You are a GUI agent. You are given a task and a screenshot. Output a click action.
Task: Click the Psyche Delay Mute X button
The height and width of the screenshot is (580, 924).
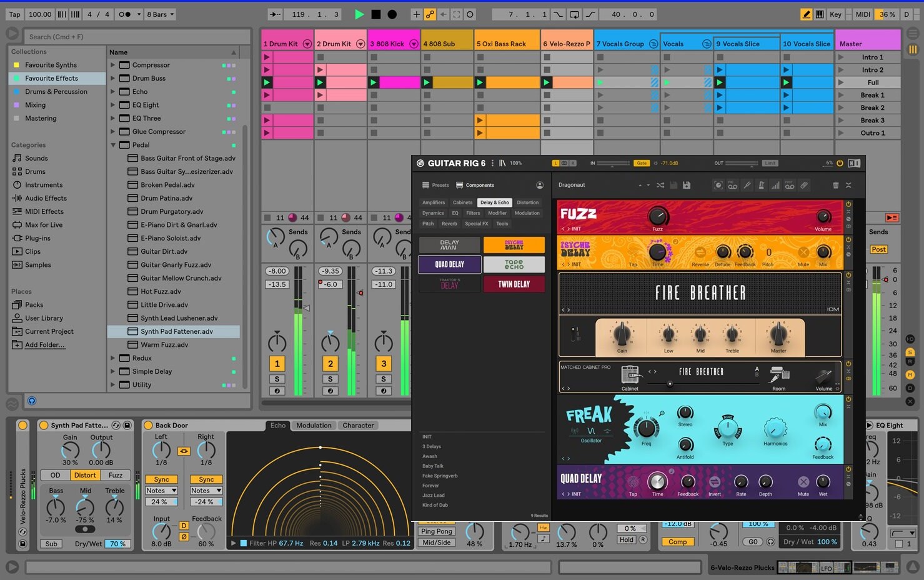803,252
